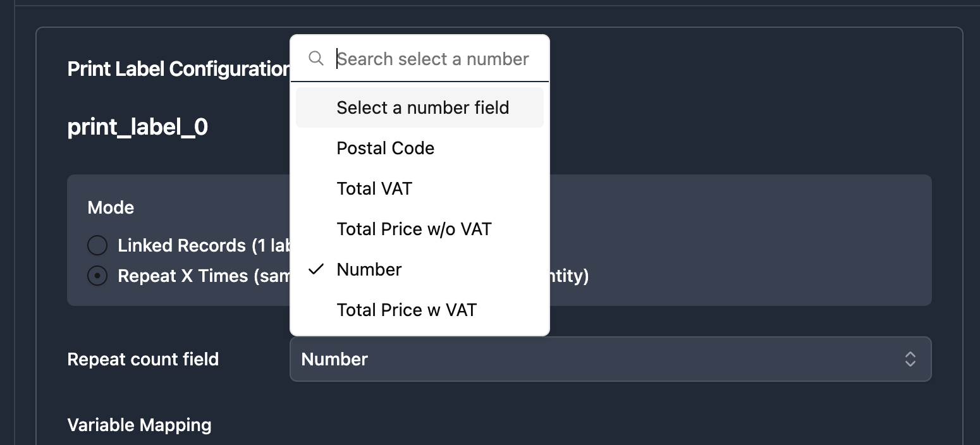This screenshot has height=445, width=980.
Task: Click the 'Repeat count field' label
Action: 143,359
